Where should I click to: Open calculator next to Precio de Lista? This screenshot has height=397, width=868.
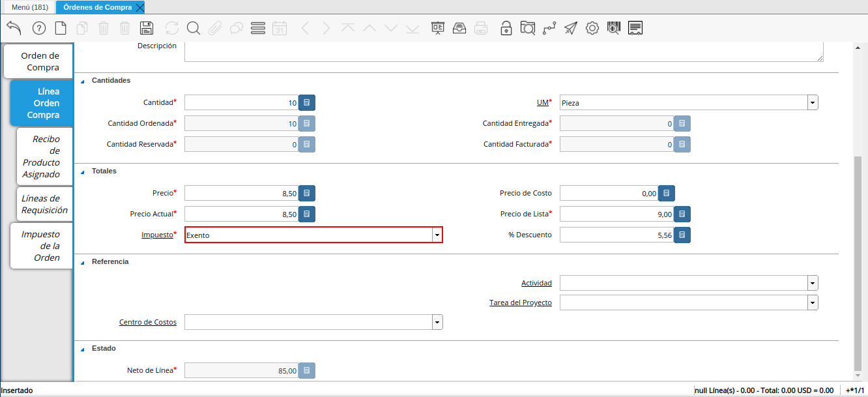point(682,214)
